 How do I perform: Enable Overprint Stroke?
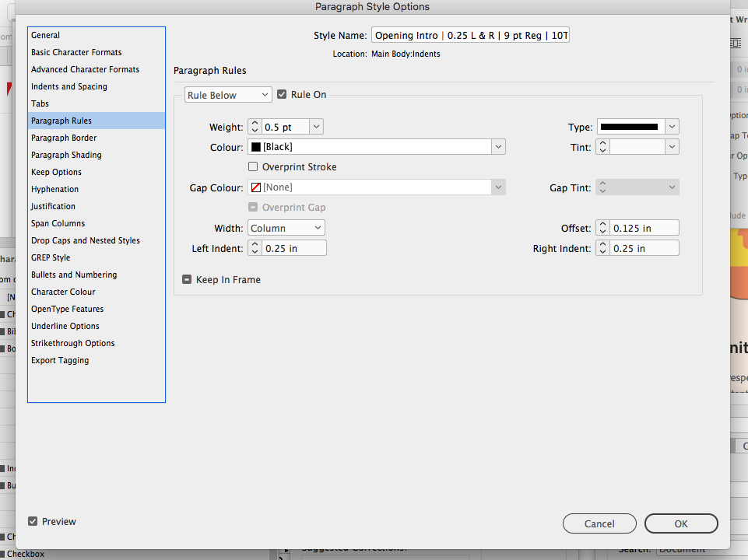point(253,166)
